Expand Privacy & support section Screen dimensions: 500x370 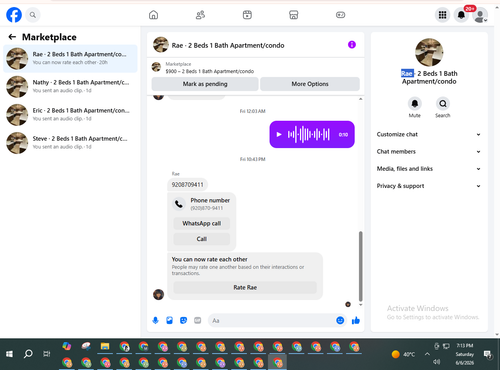pyautogui.click(x=429, y=186)
